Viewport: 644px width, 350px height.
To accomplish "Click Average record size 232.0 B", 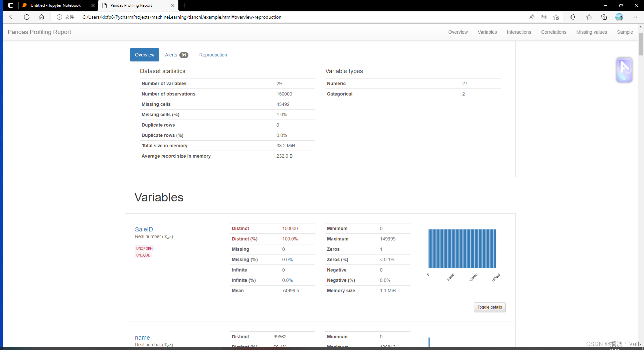I will pyautogui.click(x=285, y=156).
